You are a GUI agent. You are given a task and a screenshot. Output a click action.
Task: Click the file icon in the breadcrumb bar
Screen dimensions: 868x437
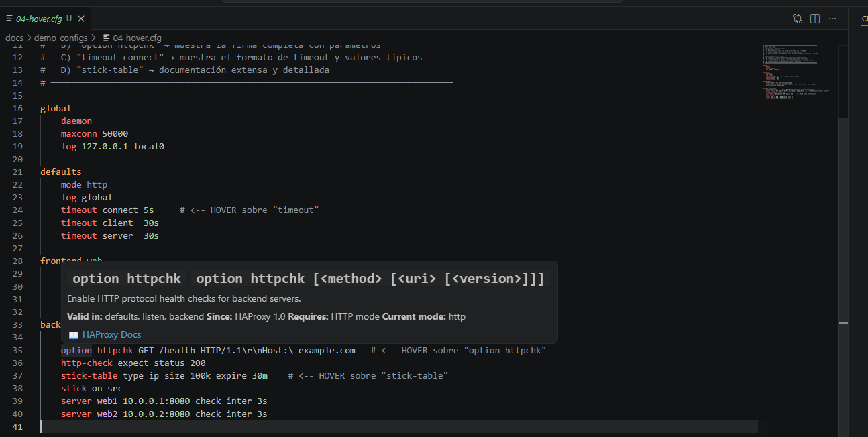coord(107,38)
